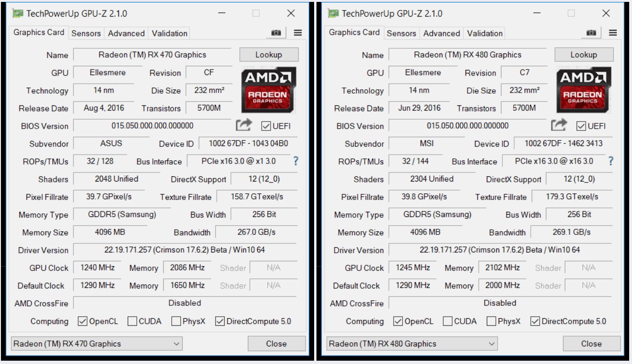Click Device ID field 1002 67DF - 1462 3413
Image resolution: width=632 pixels, height=364 pixels.
point(563,143)
